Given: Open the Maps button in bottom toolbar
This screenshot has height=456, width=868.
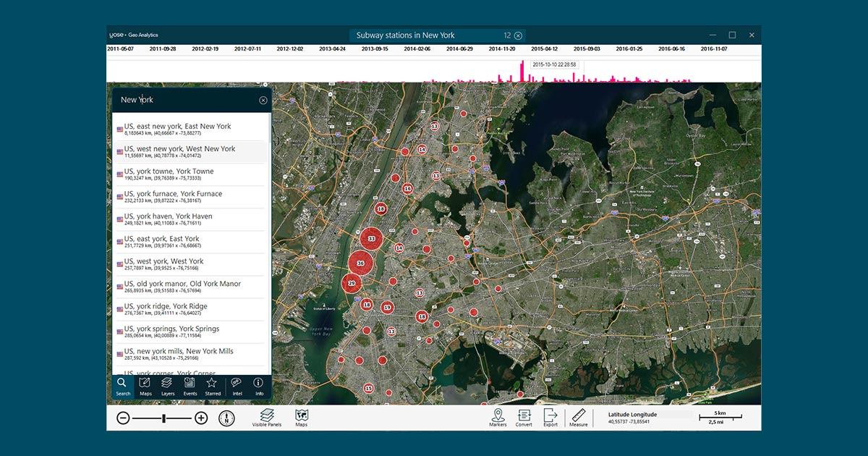Looking at the screenshot, I should point(302,418).
